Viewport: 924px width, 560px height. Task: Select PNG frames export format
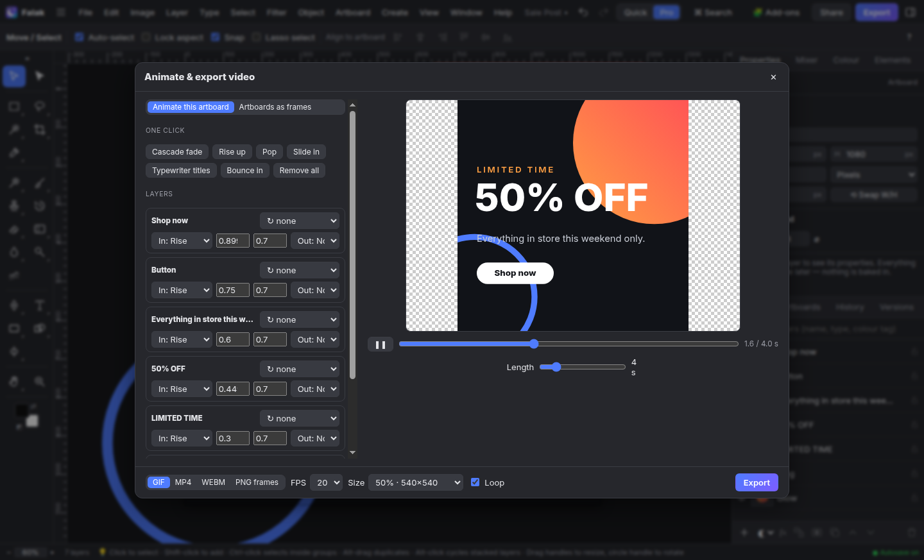pyautogui.click(x=257, y=482)
